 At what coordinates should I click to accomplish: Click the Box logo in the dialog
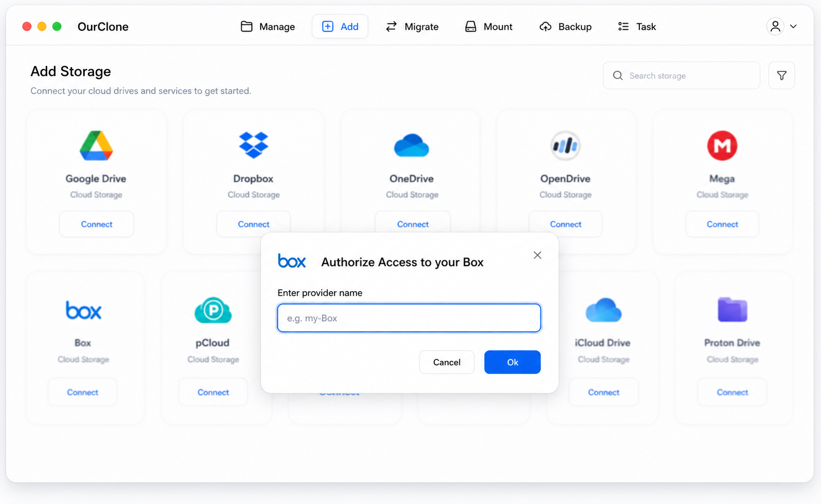click(x=292, y=261)
